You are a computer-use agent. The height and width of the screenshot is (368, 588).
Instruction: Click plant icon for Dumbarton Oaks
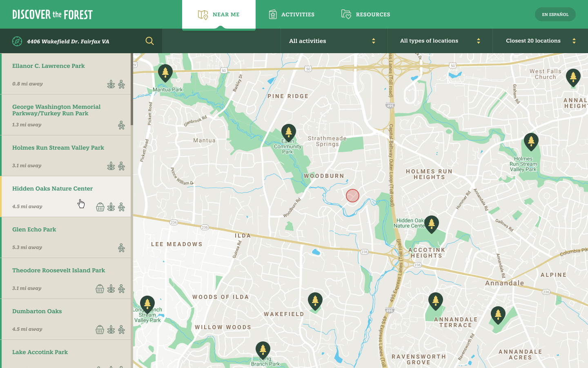pyautogui.click(x=111, y=330)
